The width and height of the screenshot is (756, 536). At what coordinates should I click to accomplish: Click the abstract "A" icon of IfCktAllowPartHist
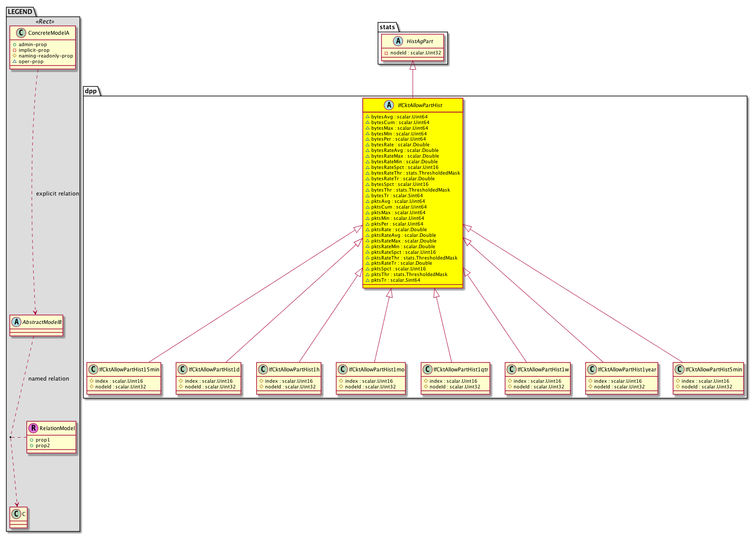click(x=389, y=105)
